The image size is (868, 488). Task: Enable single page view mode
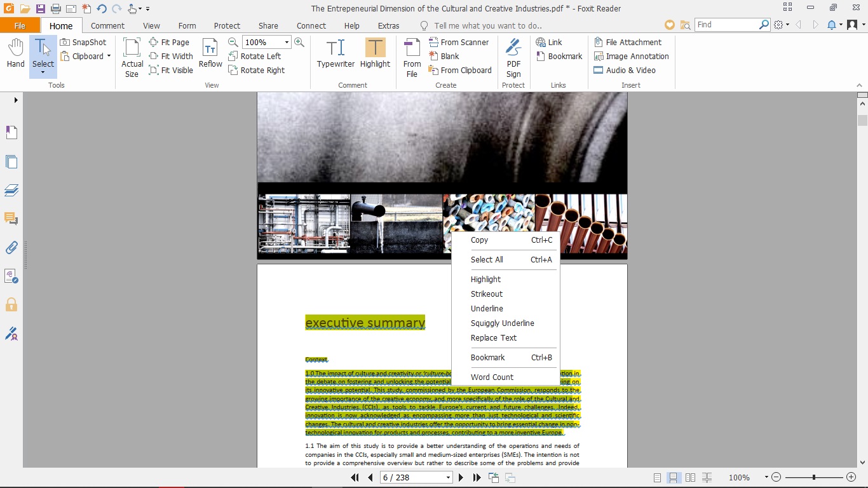(657, 477)
